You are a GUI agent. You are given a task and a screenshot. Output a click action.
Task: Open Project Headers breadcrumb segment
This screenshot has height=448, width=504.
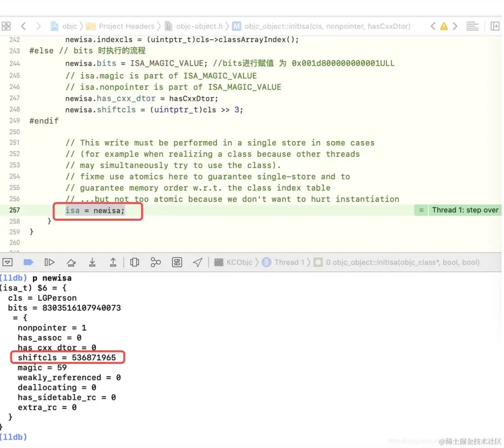tap(120, 26)
